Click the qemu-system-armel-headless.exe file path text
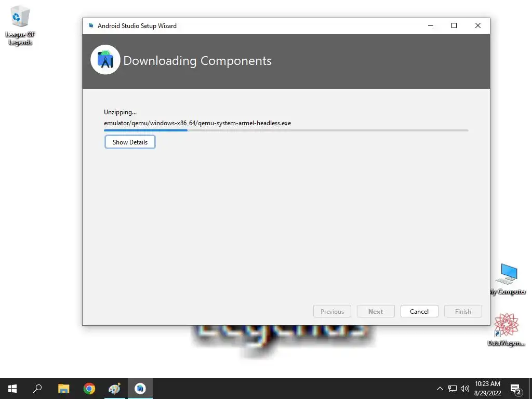Screen dimensions: 532x399 [x=197, y=123]
